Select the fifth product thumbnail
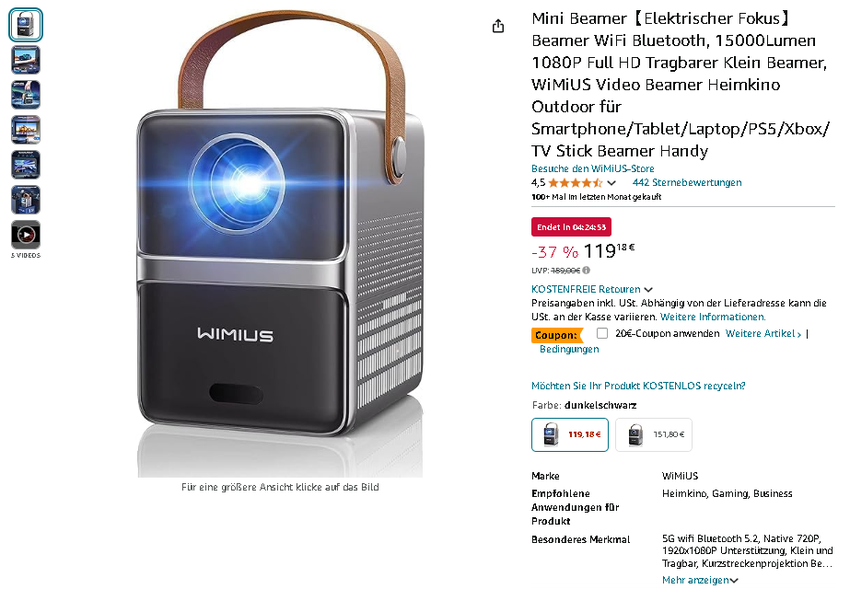 click(25, 165)
